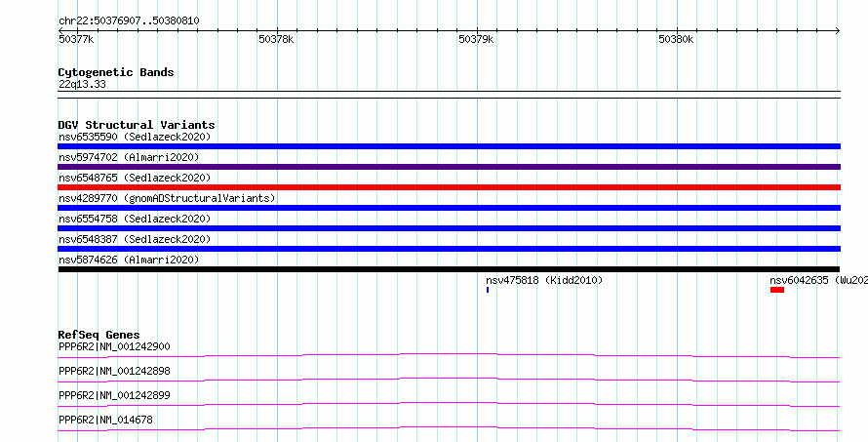Click the DGV Structural Variants track title
Viewport: 868px width, 442px height.
point(137,125)
